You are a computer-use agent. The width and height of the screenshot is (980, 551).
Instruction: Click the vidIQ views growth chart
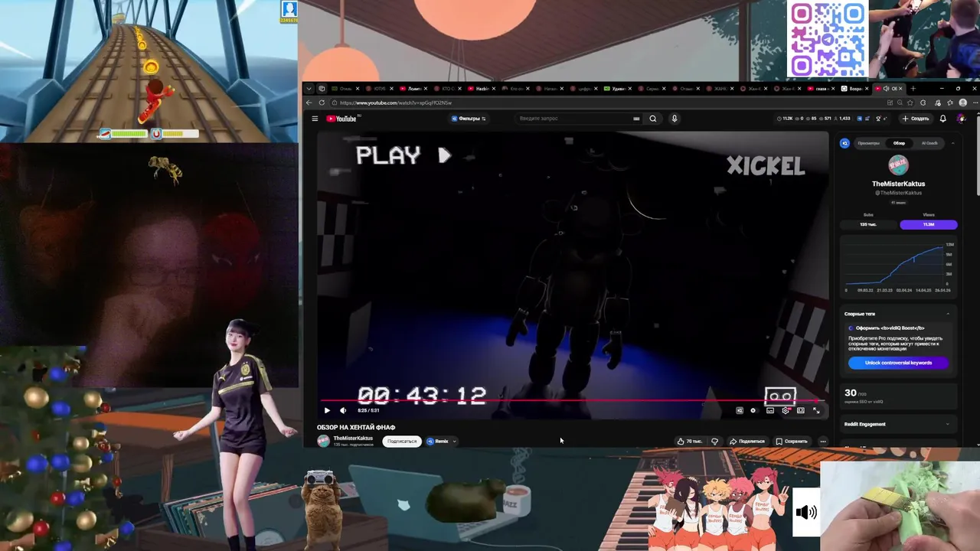[899, 266]
